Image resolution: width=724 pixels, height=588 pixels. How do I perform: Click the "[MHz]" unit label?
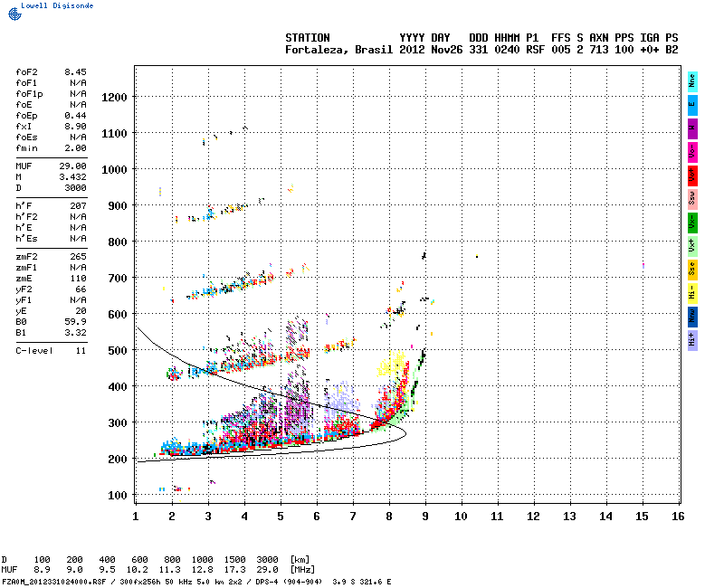tap(302, 570)
